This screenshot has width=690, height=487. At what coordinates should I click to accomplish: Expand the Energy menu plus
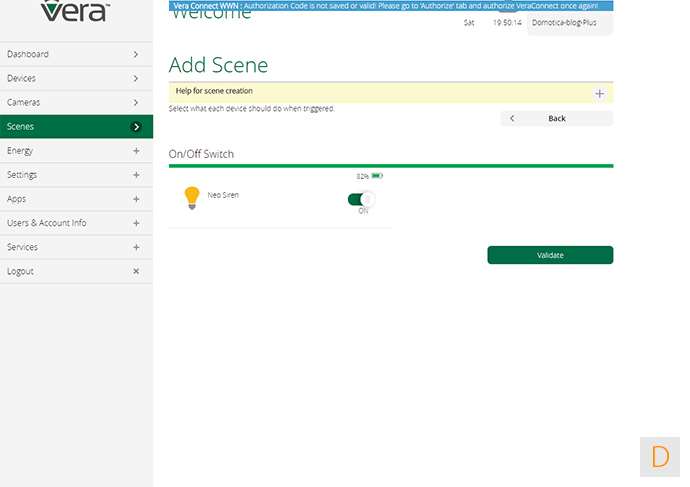coord(136,151)
